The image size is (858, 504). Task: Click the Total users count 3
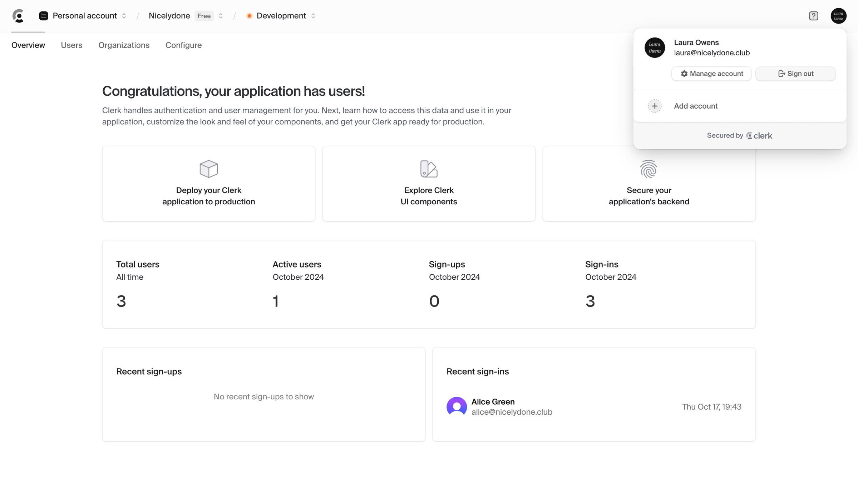click(121, 301)
